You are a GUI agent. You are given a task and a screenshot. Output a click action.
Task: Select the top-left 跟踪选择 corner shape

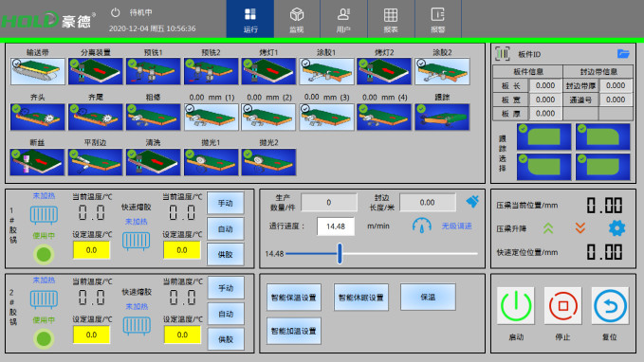(543, 136)
